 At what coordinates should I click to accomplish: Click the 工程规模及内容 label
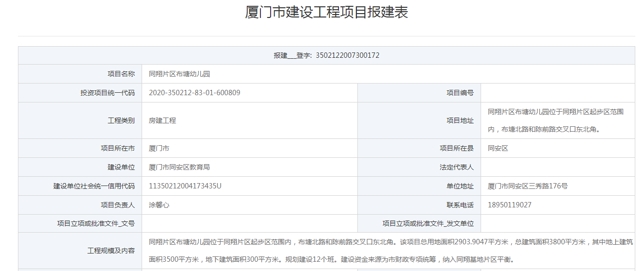pyautogui.click(x=111, y=251)
